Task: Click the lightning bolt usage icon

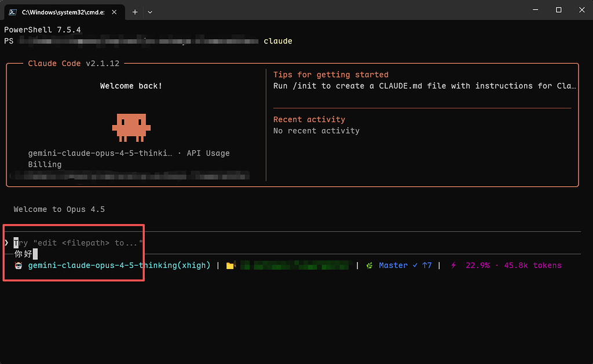Action: point(453,266)
